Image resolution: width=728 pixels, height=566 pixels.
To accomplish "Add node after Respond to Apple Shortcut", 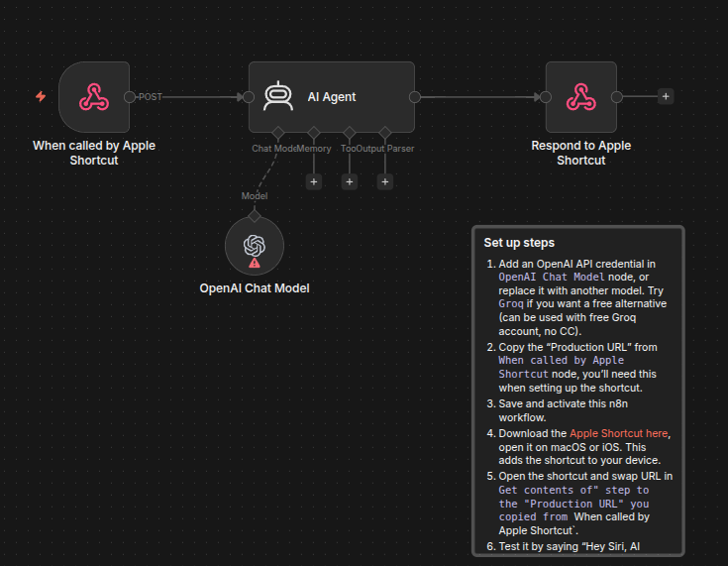I will [666, 97].
